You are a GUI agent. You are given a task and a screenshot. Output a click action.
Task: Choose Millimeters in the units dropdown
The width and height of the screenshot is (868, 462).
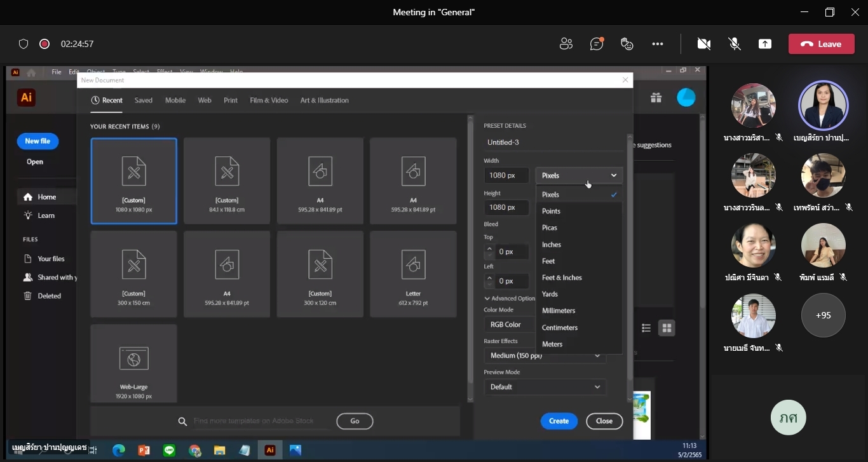(559, 311)
